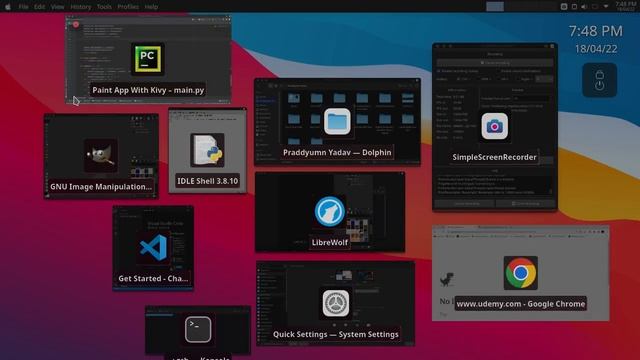Open the Edit menu
640x360 pixels.
click(x=40, y=7)
